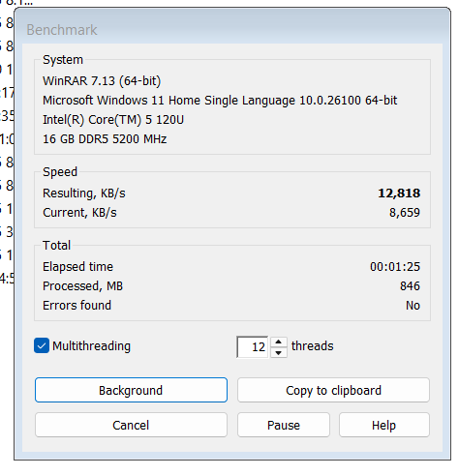Screen dimensions: 459x476
Task: Click the Elapsed time label
Action: coord(77,267)
